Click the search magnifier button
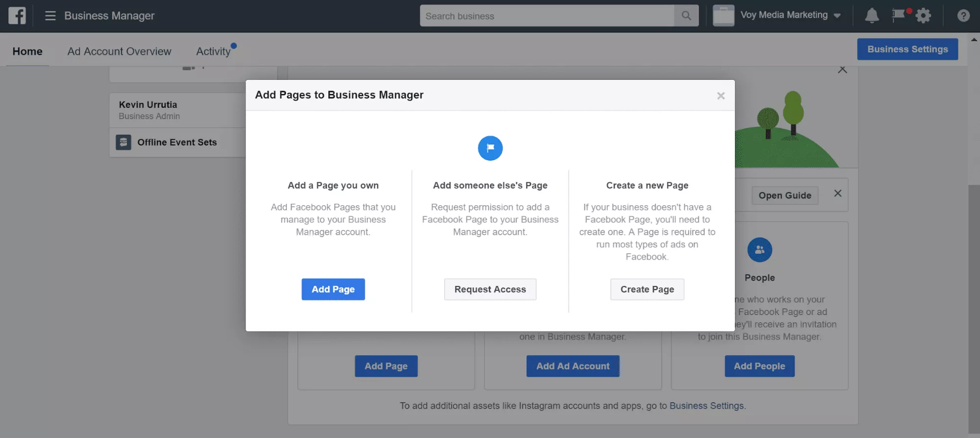 (x=686, y=16)
